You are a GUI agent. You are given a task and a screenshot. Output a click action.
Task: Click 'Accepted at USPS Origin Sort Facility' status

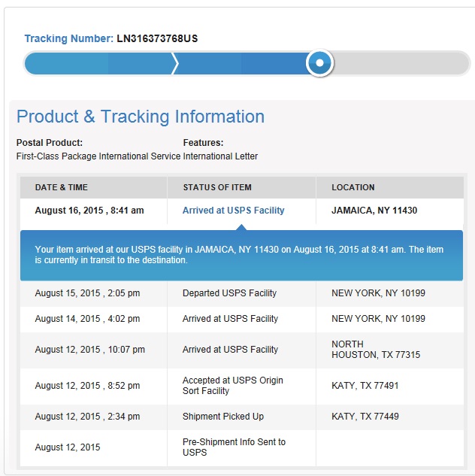pyautogui.click(x=232, y=386)
